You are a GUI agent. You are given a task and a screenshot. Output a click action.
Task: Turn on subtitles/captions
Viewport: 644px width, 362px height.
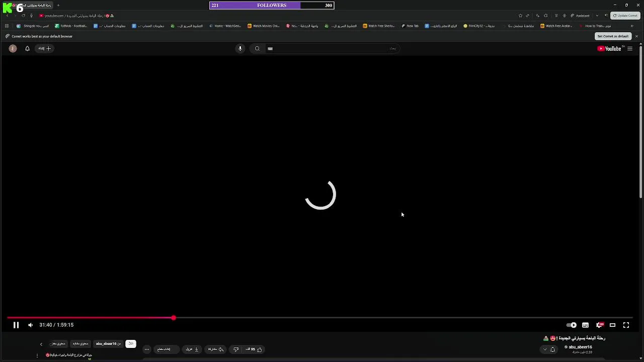585,325
